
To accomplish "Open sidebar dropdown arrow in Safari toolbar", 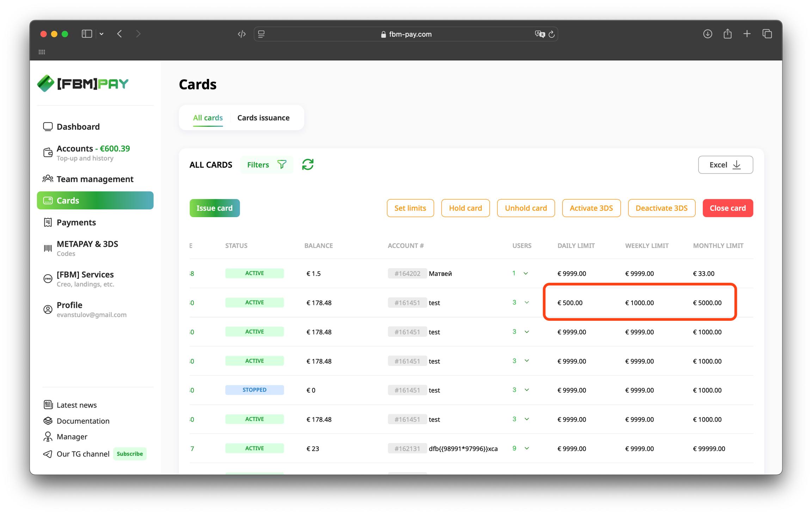I will tap(101, 34).
